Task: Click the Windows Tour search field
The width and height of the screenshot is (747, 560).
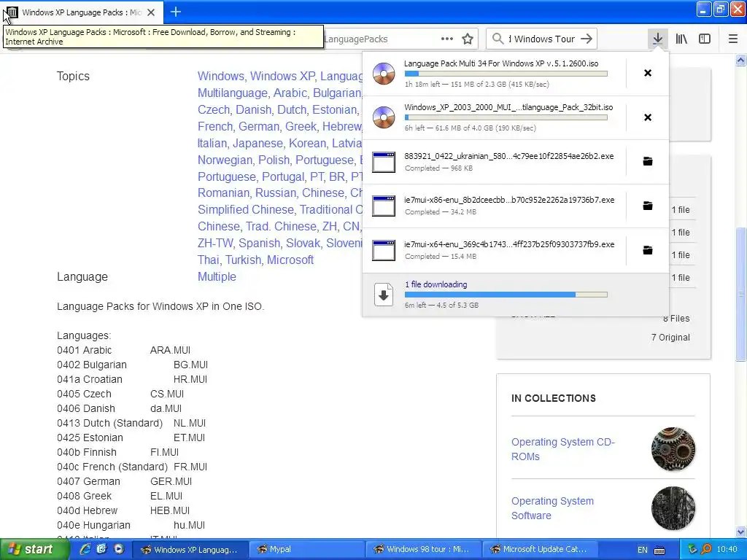Action: pyautogui.click(x=542, y=39)
